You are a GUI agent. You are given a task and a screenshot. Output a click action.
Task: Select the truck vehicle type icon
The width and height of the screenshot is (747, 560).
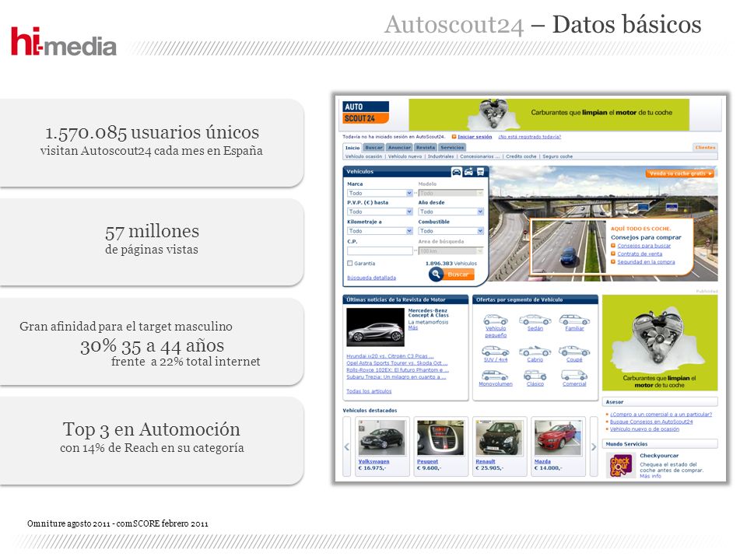[x=480, y=171]
